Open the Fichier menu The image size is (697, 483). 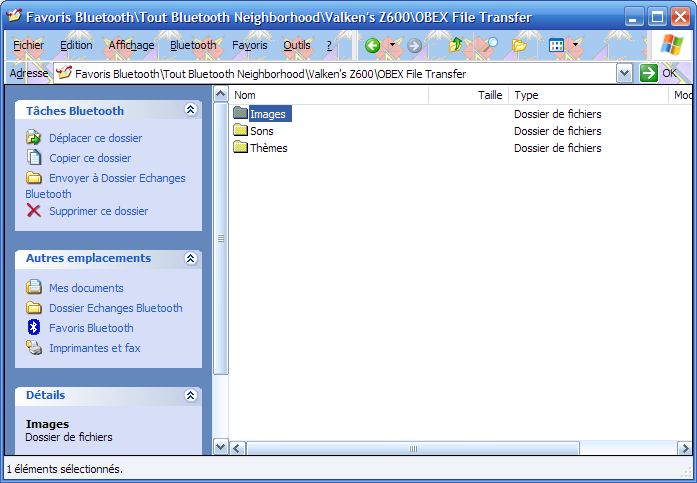28,45
